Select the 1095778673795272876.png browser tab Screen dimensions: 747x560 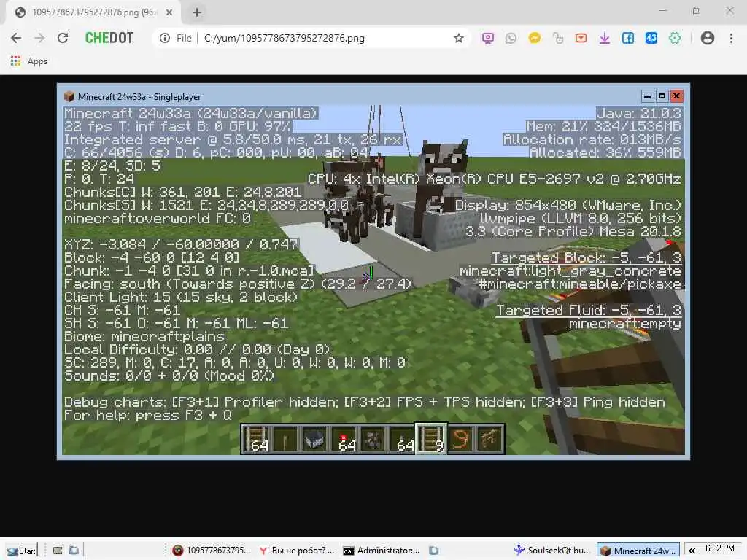pyautogui.click(x=93, y=12)
